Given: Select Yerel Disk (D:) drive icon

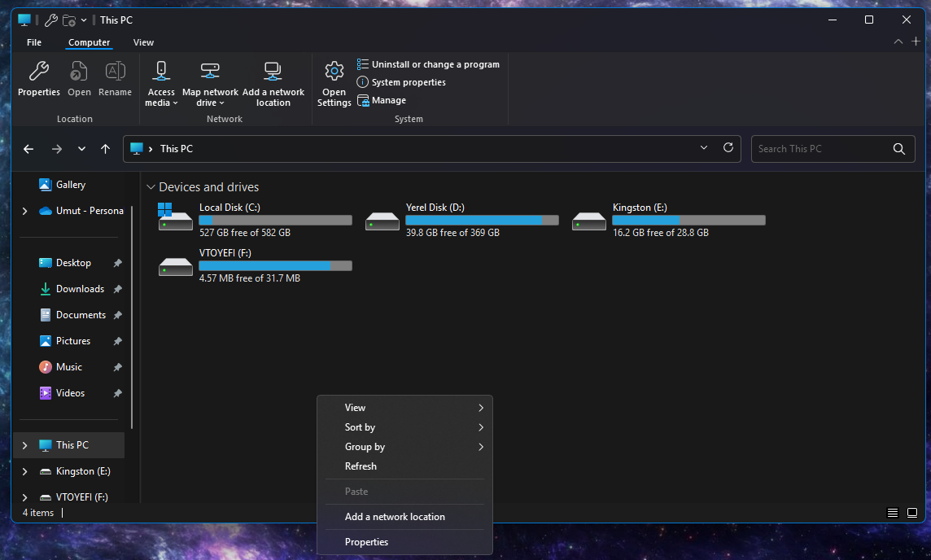Looking at the screenshot, I should [x=382, y=221].
